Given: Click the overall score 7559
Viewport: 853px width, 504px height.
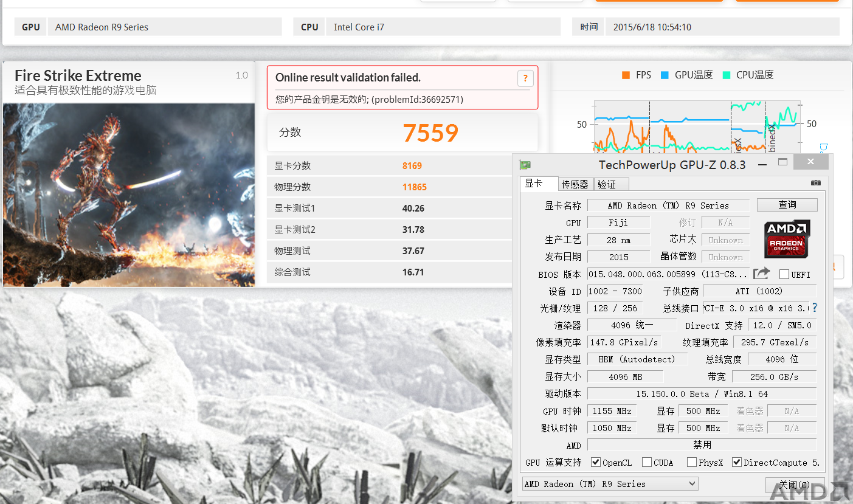Looking at the screenshot, I should tap(430, 133).
